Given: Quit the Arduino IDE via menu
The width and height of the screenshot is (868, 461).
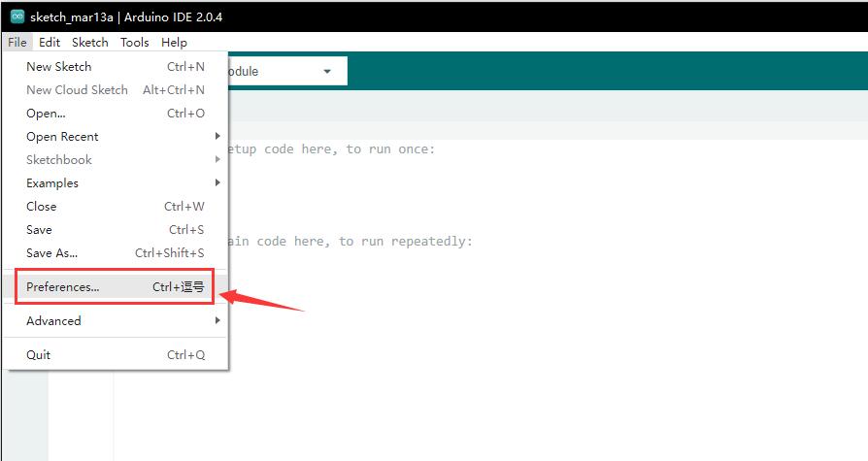Looking at the screenshot, I should coord(39,355).
